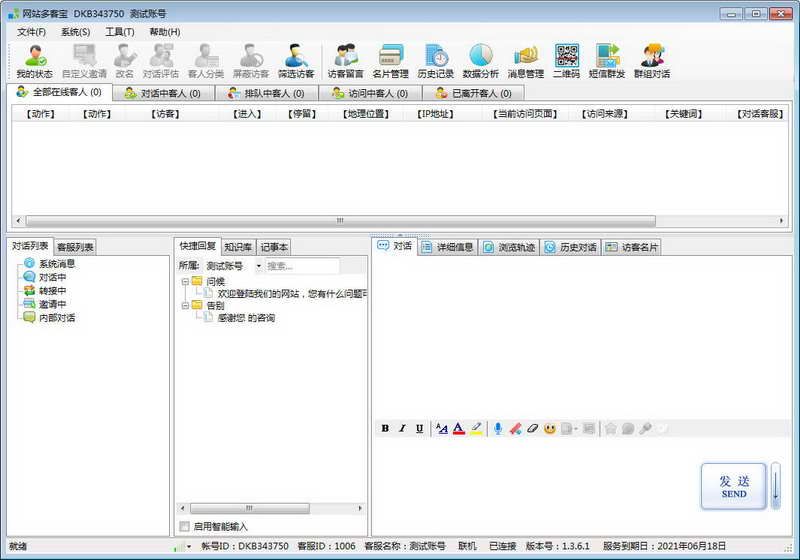Open 名片管理 card management

390,61
